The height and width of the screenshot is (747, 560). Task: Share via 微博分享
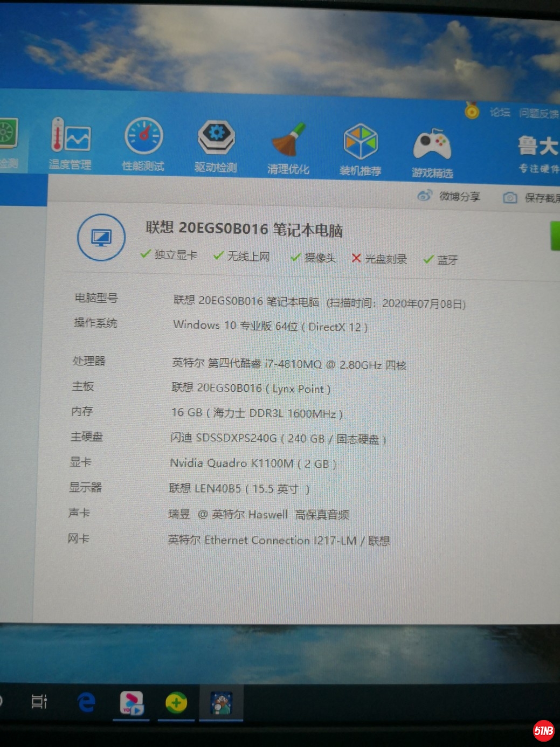click(x=449, y=196)
